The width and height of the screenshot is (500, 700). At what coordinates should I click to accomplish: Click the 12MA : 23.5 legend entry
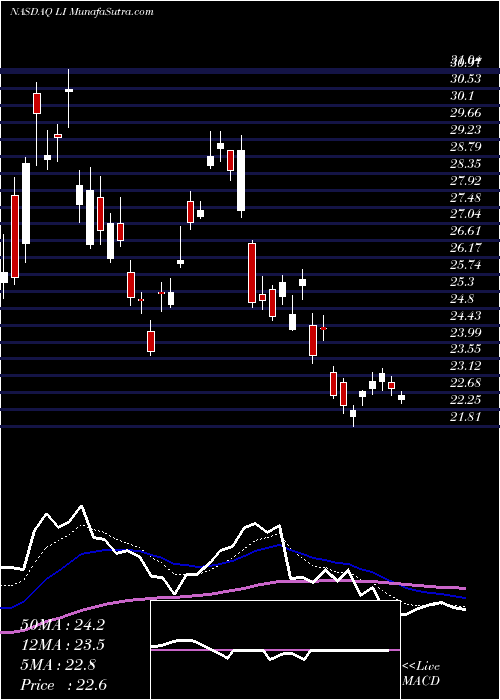tap(63, 645)
